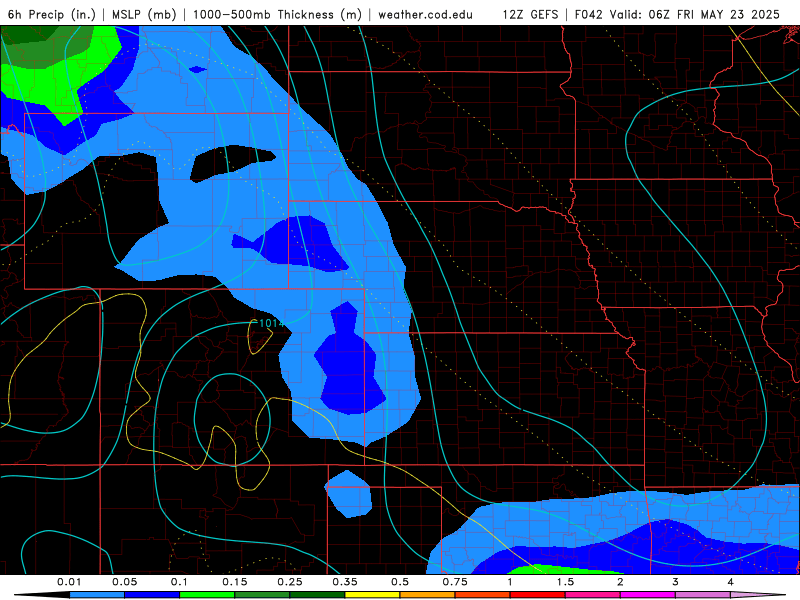Click the light blue 0.01–0.05 legend swatch

tap(97, 595)
